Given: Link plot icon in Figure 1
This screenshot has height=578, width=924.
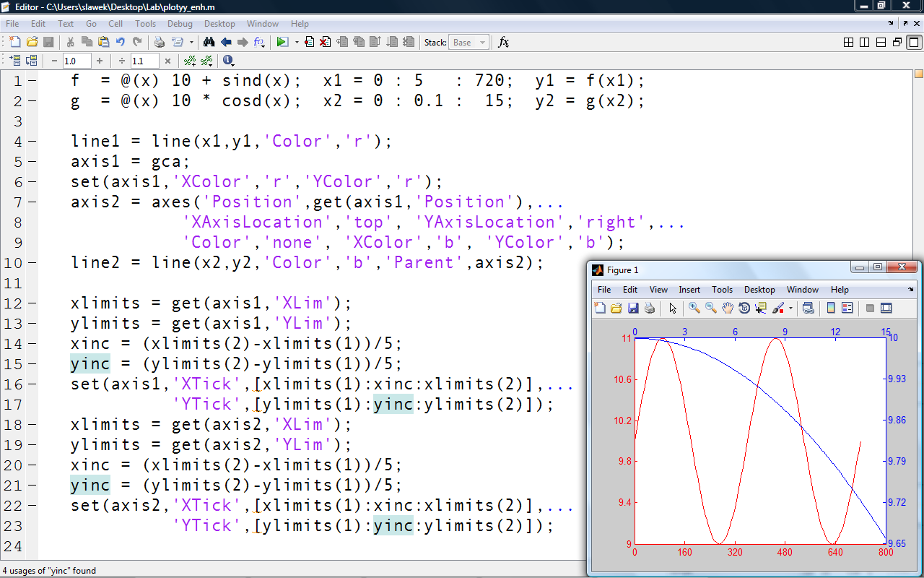Looking at the screenshot, I should click(808, 308).
